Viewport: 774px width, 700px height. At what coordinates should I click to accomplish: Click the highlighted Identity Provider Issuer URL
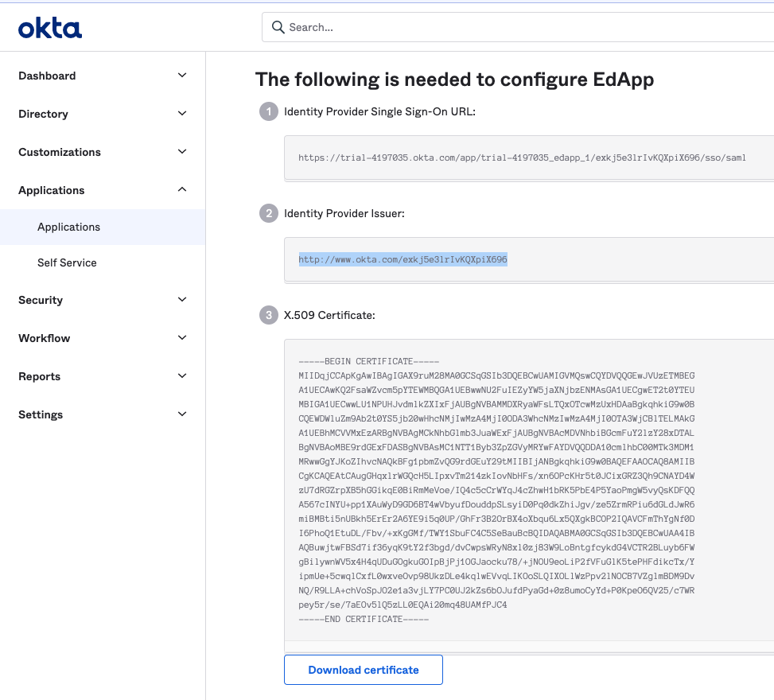coord(403,259)
